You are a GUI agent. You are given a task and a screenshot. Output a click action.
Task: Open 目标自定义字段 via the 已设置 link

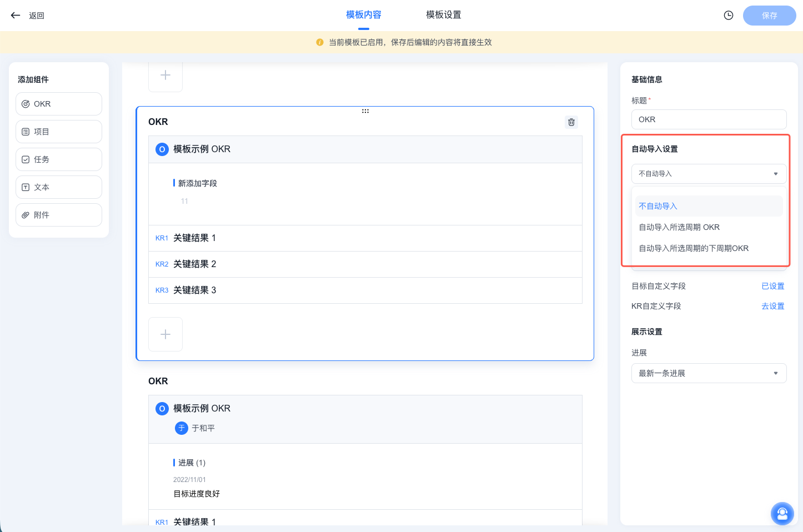773,285
